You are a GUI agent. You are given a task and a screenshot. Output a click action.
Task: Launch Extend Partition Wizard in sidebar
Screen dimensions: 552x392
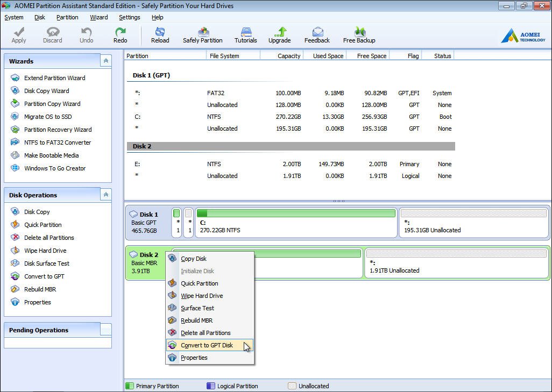point(54,78)
